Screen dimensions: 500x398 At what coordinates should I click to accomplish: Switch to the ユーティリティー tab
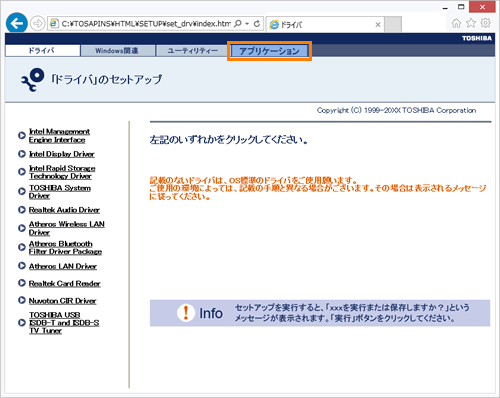point(193,51)
